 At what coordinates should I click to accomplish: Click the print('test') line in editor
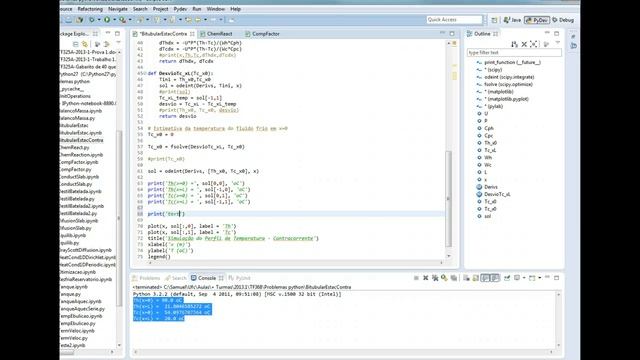[x=166, y=214]
